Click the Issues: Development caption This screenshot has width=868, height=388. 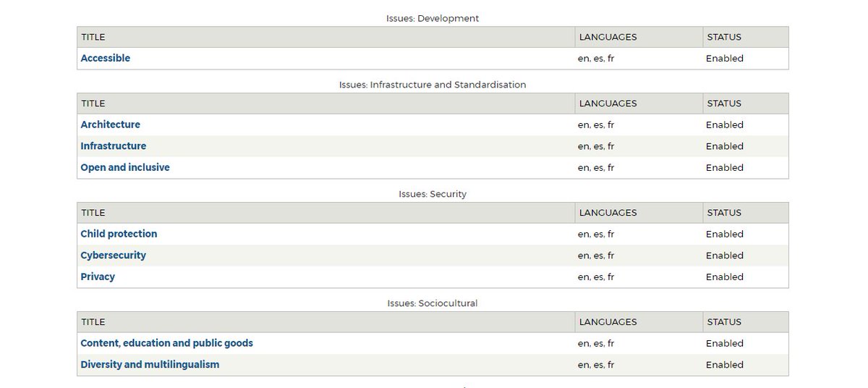[433, 18]
